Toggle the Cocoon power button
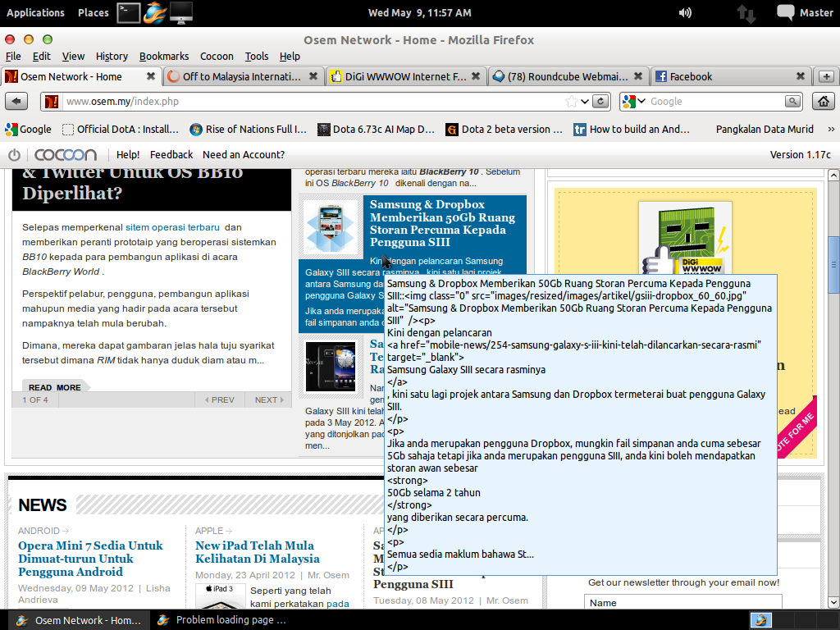Viewport: 840px width, 630px height. tap(14, 155)
